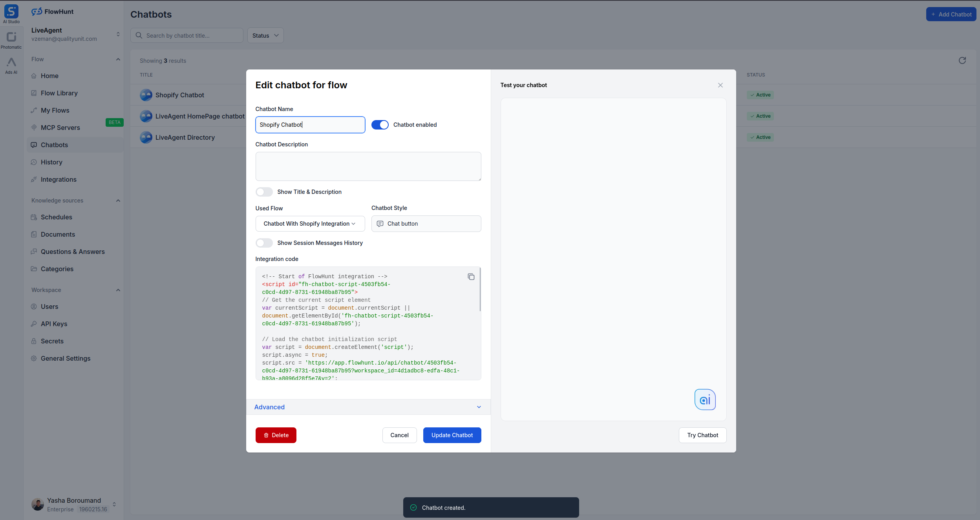Expand the Advanced settings section
Screen dimensions: 980x520
368,407
